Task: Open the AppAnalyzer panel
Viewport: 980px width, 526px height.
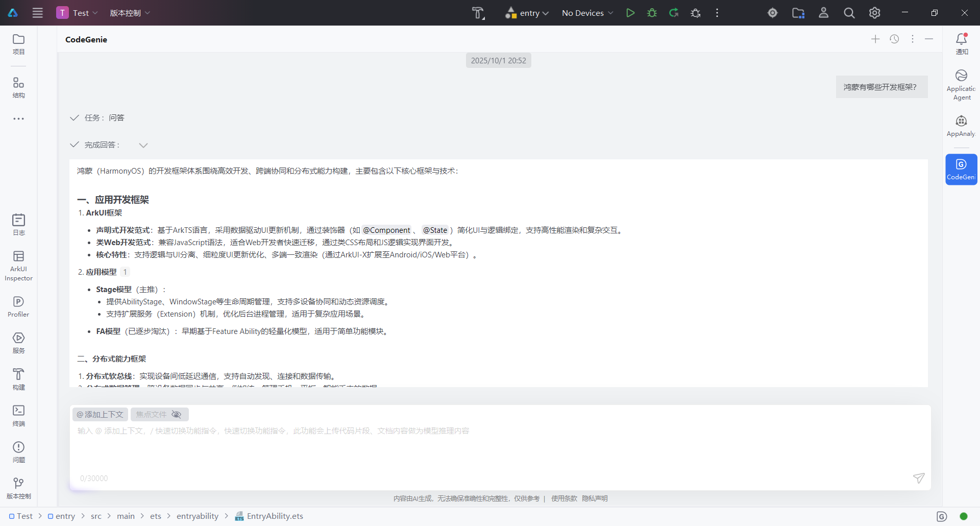Action: 962,126
